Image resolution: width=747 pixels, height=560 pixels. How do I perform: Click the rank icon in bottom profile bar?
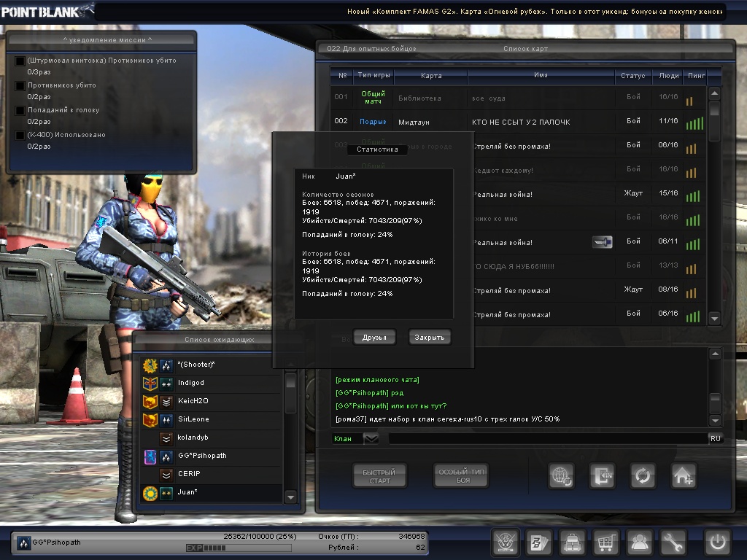tap(23, 542)
